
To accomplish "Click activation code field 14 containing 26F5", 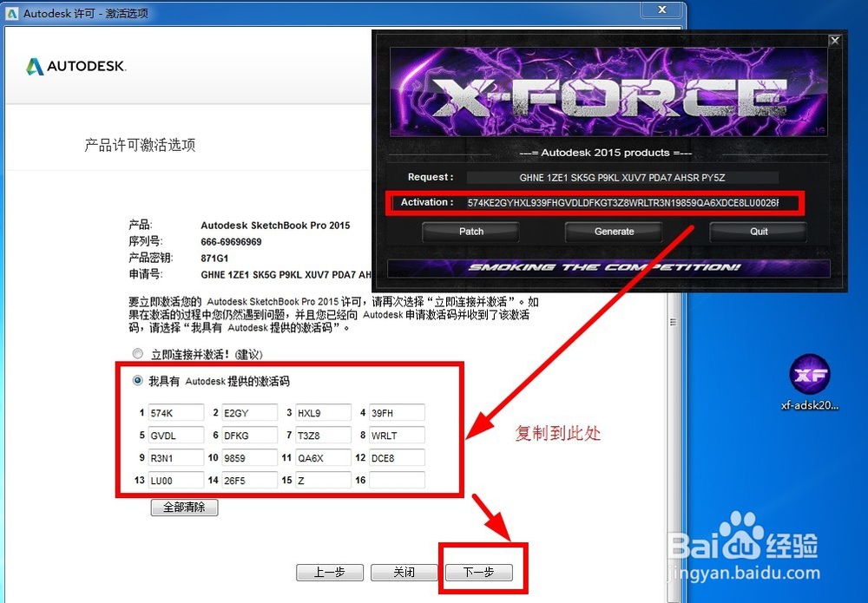I will pyautogui.click(x=250, y=480).
